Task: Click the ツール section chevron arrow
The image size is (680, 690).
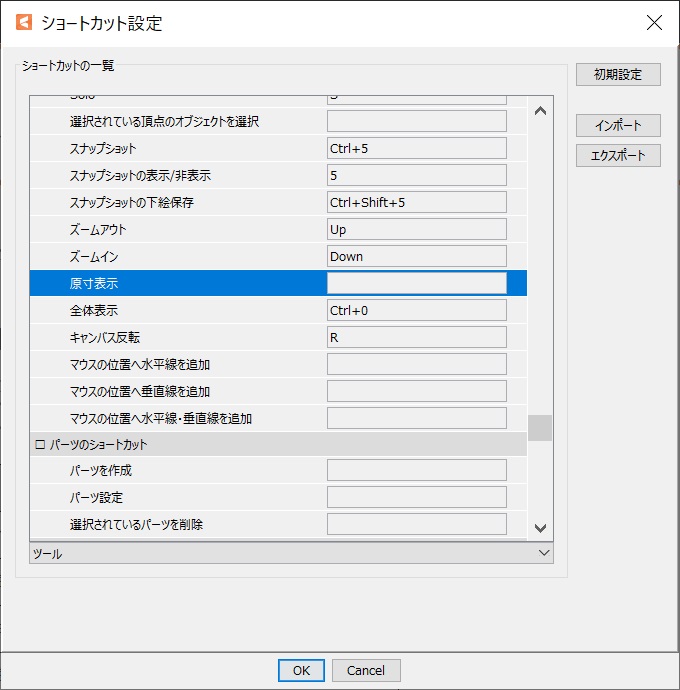Action: coord(544,553)
